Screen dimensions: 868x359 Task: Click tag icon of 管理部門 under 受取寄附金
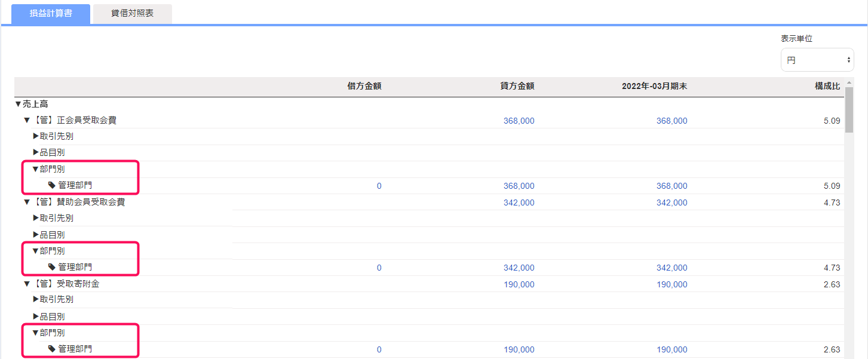click(x=52, y=349)
